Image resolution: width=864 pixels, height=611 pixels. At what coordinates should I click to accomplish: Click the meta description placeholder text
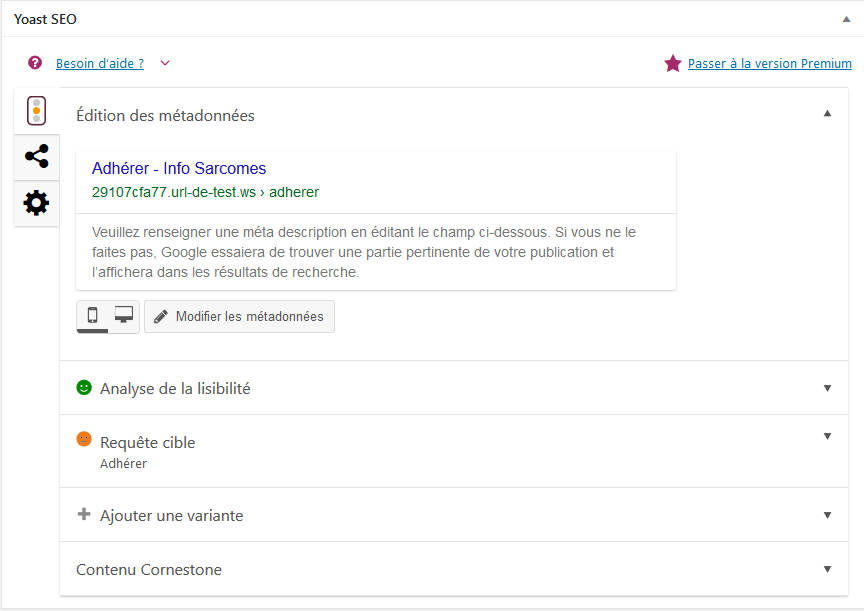(x=364, y=252)
